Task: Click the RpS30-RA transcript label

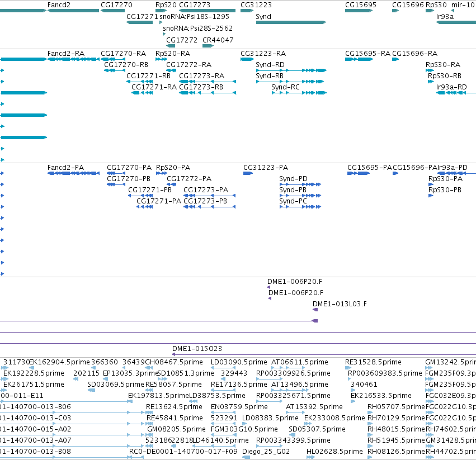Action: (x=443, y=65)
